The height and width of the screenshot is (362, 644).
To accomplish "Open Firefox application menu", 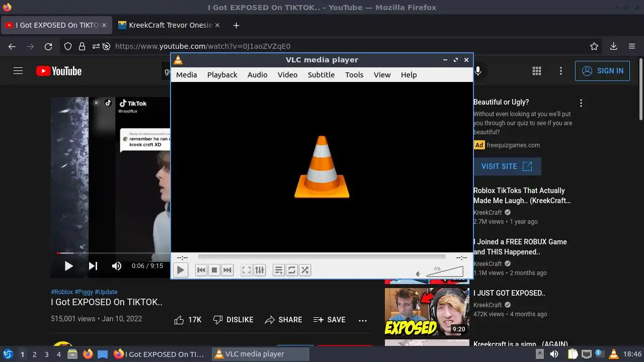I will coord(632,46).
